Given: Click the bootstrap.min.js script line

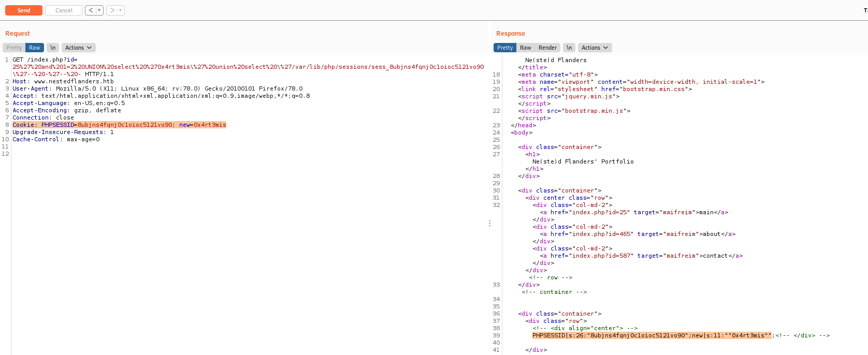Looking at the screenshot, I should 574,111.
